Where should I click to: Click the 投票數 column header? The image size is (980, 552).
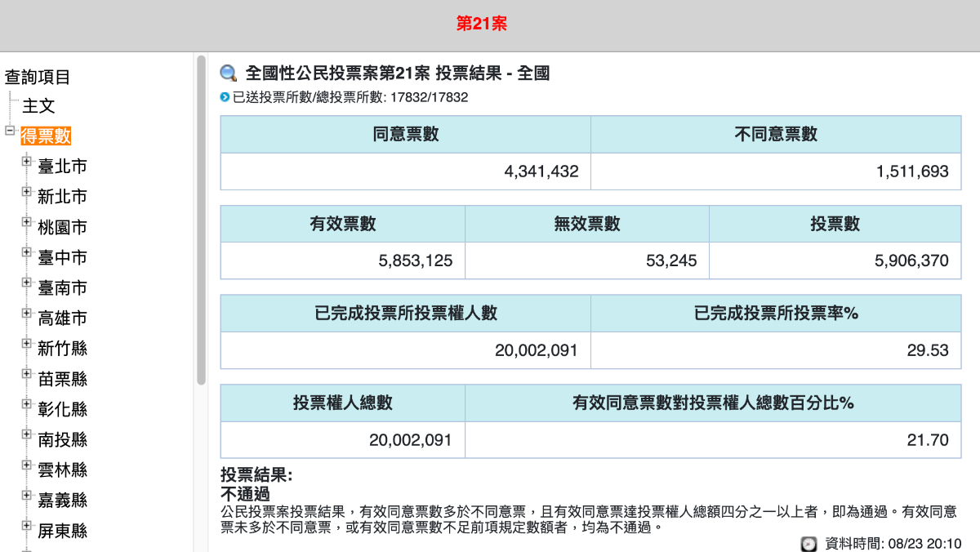[835, 224]
